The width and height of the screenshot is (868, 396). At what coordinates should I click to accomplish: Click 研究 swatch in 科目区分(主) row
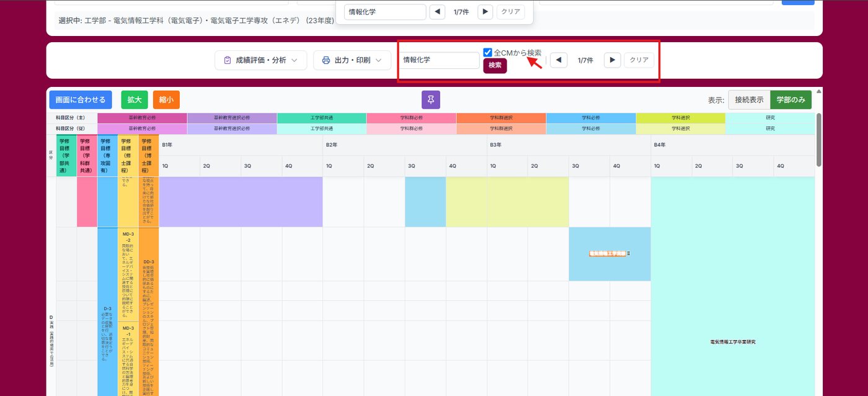(770, 117)
